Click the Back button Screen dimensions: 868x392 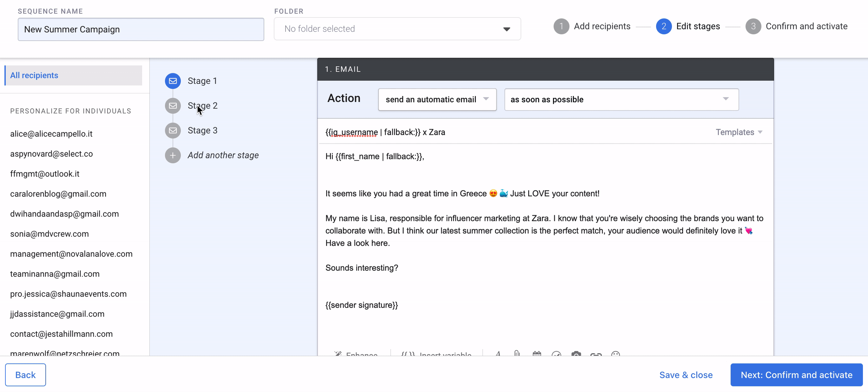(x=25, y=375)
